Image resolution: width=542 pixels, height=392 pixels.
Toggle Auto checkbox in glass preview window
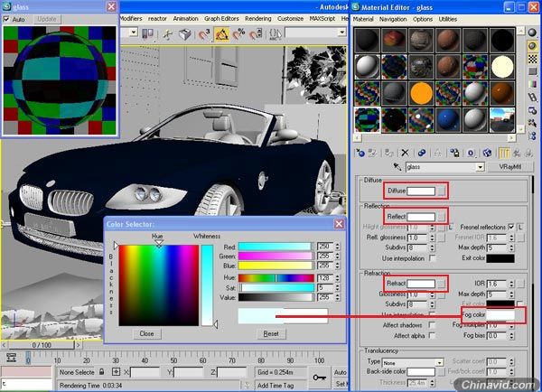(x=6, y=19)
